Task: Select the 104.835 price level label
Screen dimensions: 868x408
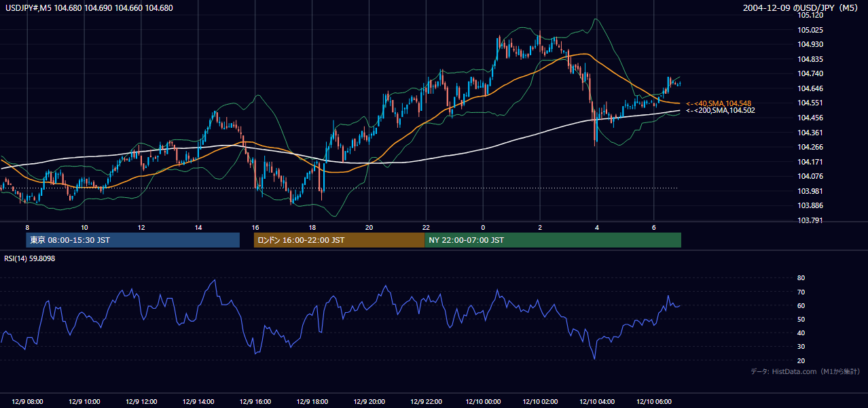Action: point(810,59)
